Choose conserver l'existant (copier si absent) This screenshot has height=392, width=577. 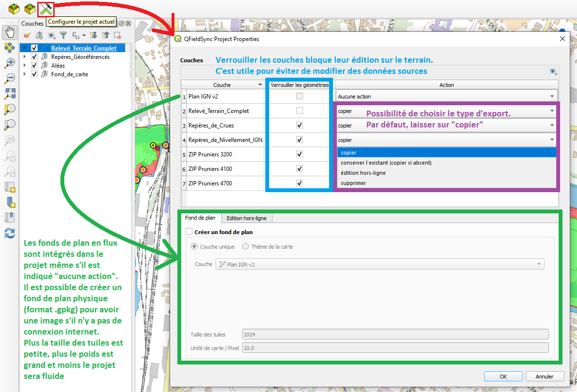(447, 163)
